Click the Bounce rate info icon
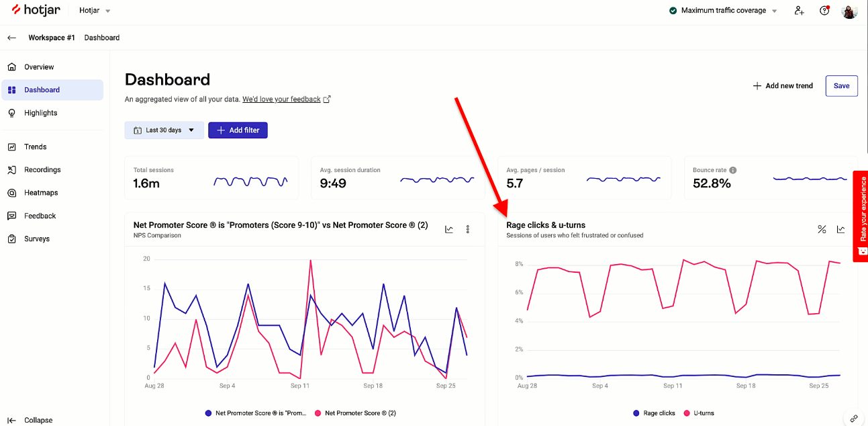 [733, 170]
